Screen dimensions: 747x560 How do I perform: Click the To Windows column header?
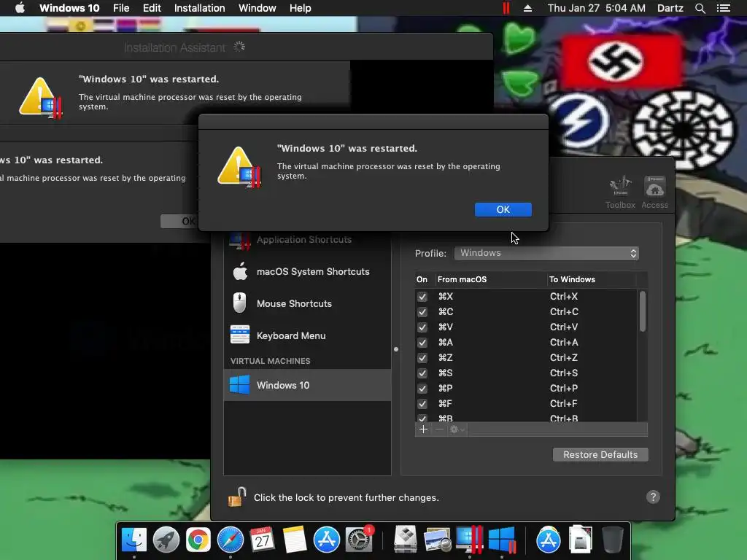tap(591, 279)
